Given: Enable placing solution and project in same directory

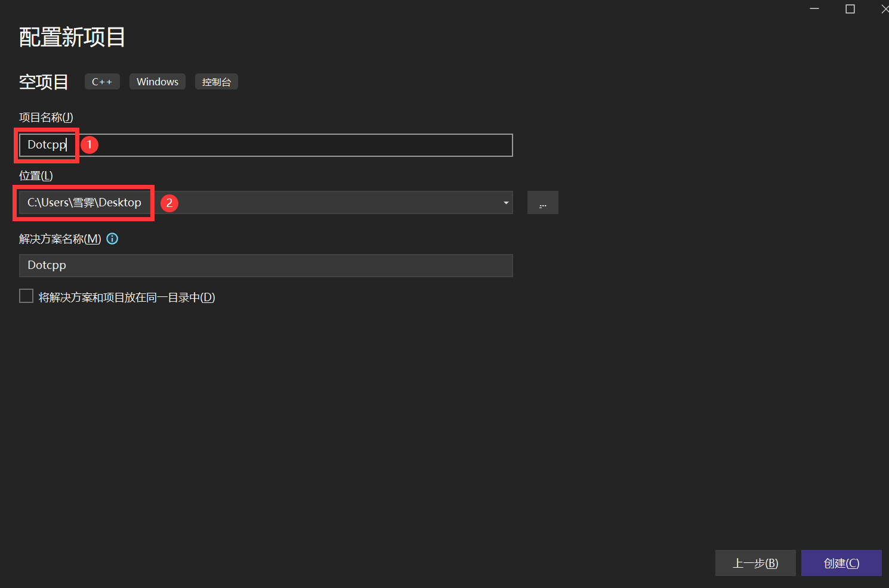Looking at the screenshot, I should 26,296.
